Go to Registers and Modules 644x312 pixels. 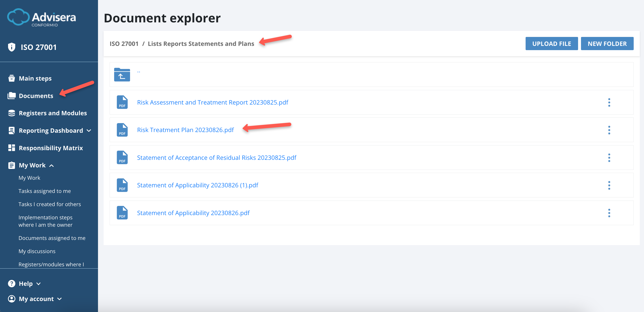(53, 113)
